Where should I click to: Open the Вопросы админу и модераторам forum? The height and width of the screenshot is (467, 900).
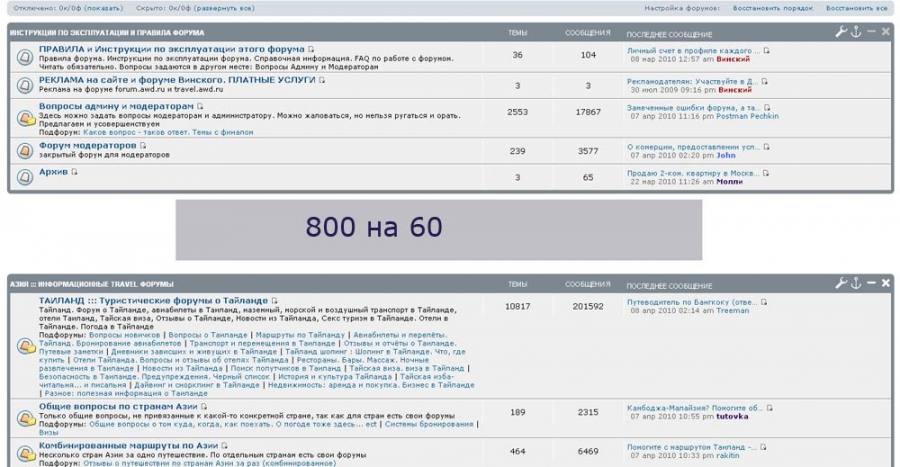117,107
